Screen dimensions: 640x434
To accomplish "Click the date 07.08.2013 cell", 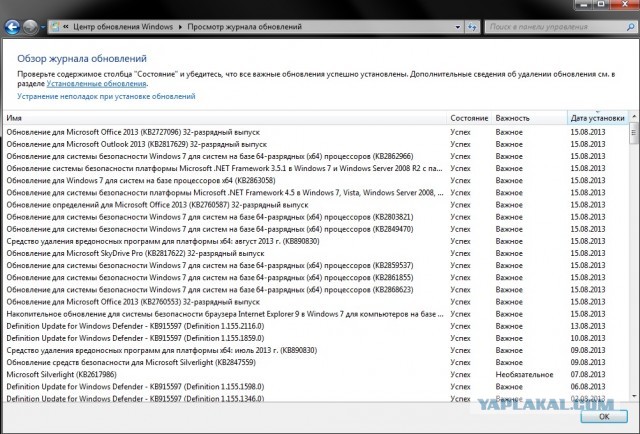I will [x=588, y=375].
